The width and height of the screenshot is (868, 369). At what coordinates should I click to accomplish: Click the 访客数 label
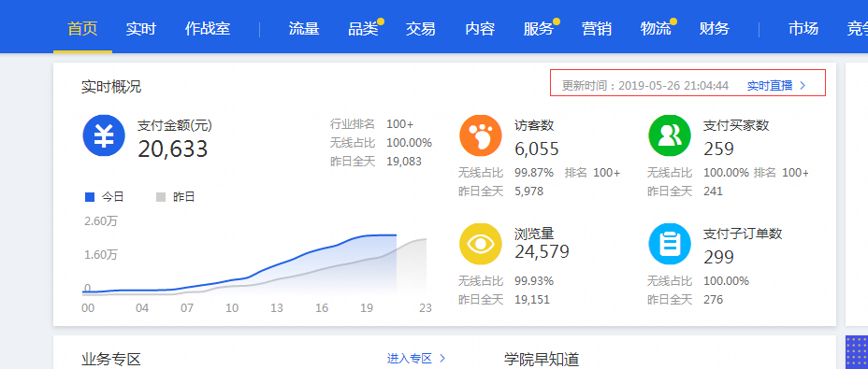coord(534,125)
